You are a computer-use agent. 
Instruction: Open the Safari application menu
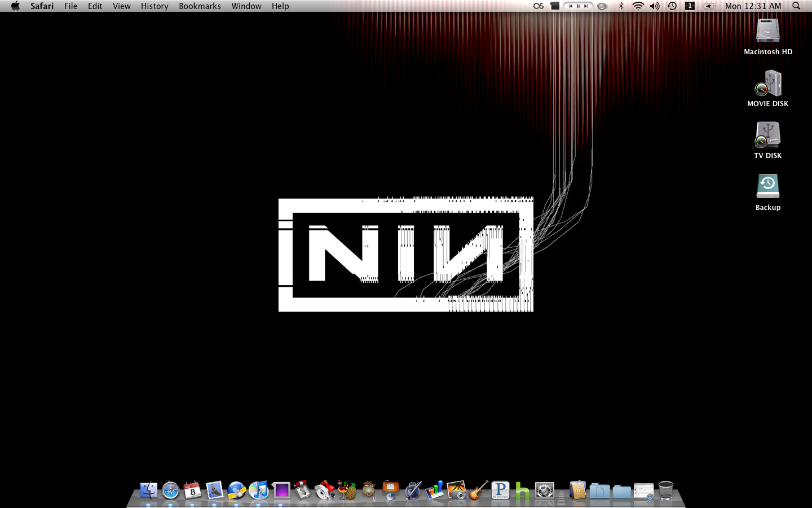[42, 6]
